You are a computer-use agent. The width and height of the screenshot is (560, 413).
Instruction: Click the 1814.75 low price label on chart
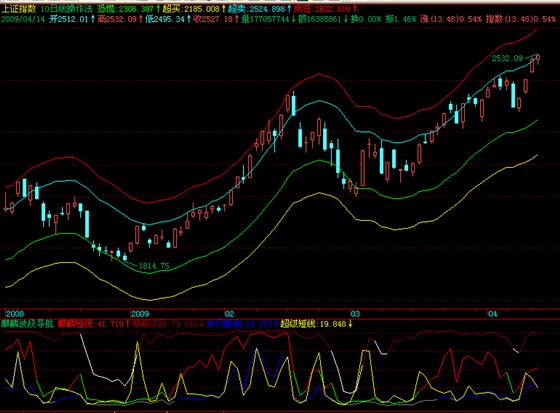pyautogui.click(x=154, y=266)
